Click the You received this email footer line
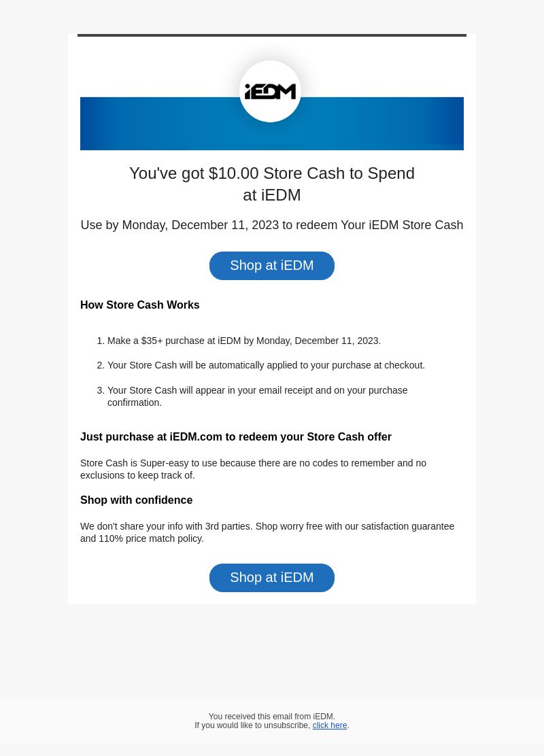The image size is (544, 756). pos(272,717)
